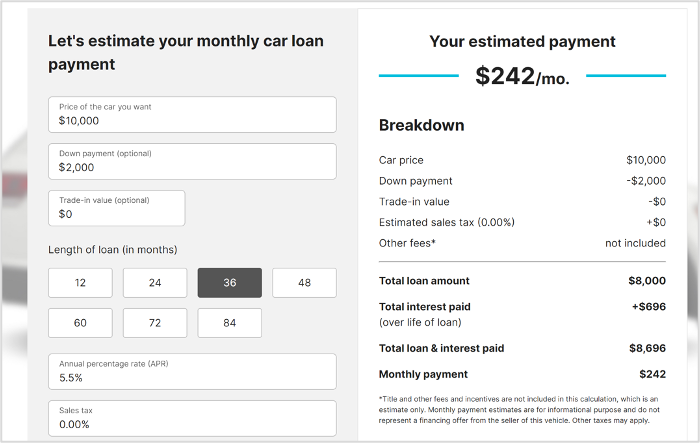The image size is (700, 444).
Task: Click the Total loan amount $8,000 value
Action: point(646,281)
